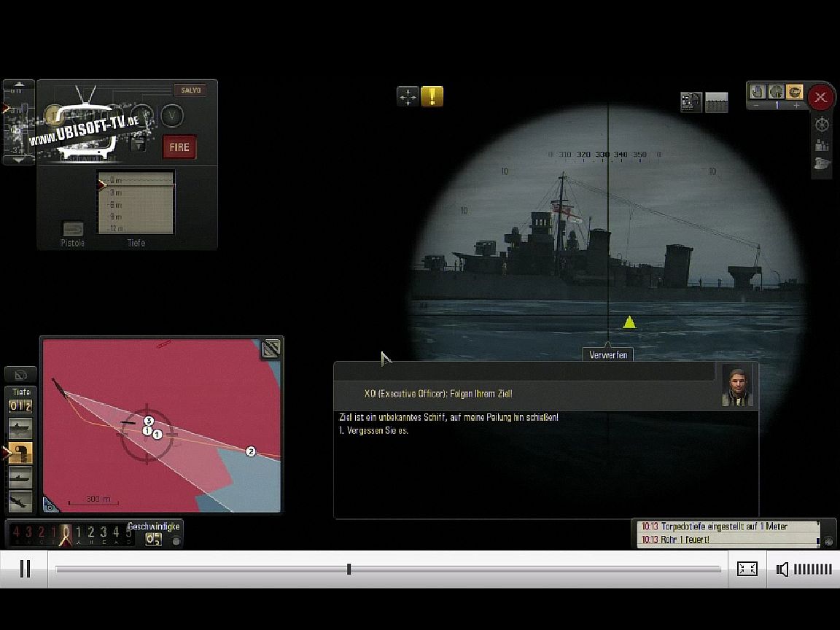Image resolution: width=840 pixels, height=630 pixels.
Task: Toggle the Pistole detonator switch
Action: (x=72, y=229)
